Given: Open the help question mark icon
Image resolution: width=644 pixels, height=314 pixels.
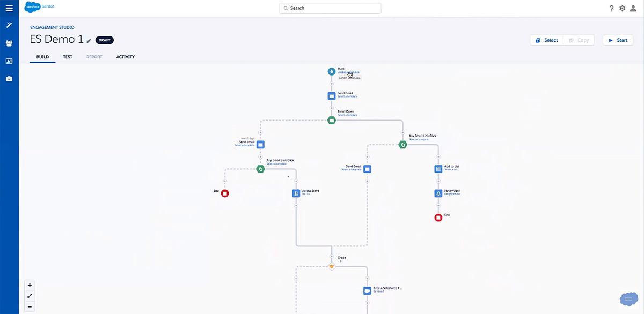Looking at the screenshot, I should click(611, 9).
